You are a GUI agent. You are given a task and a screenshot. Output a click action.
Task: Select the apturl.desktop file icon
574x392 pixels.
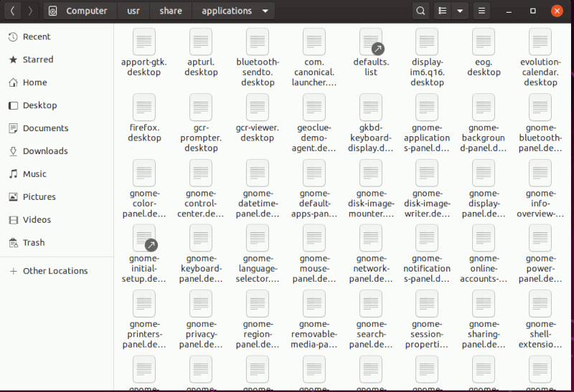201,42
